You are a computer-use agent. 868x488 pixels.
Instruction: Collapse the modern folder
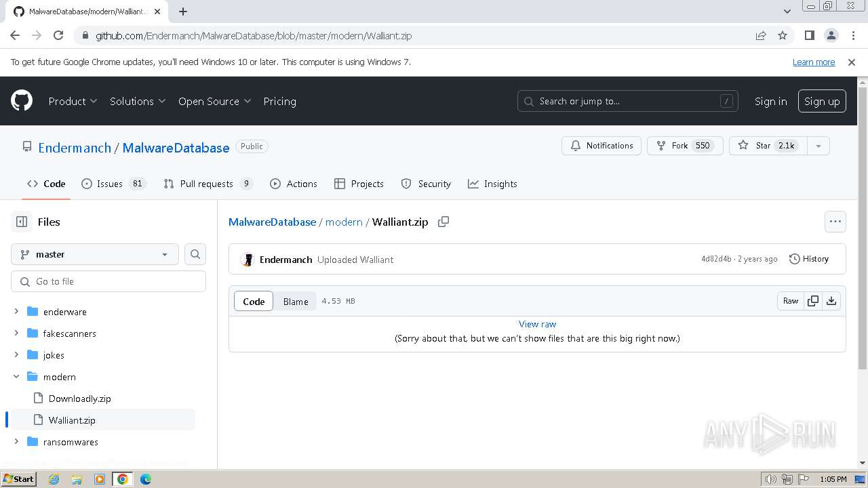click(16, 377)
